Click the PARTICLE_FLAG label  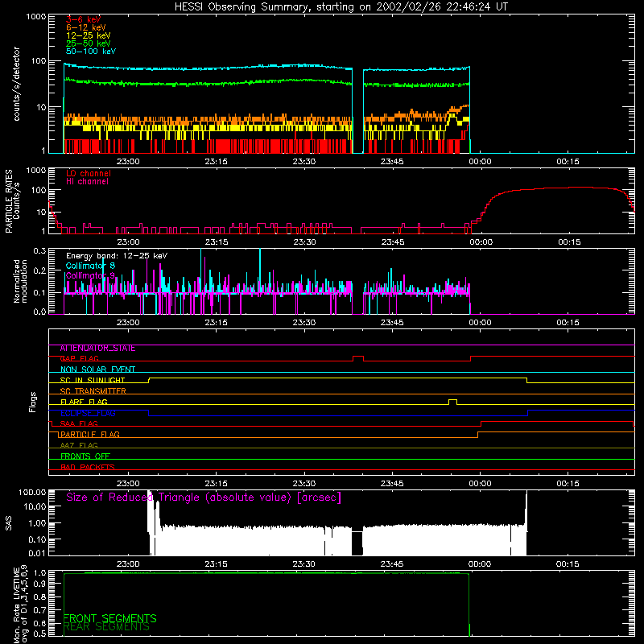coord(90,435)
